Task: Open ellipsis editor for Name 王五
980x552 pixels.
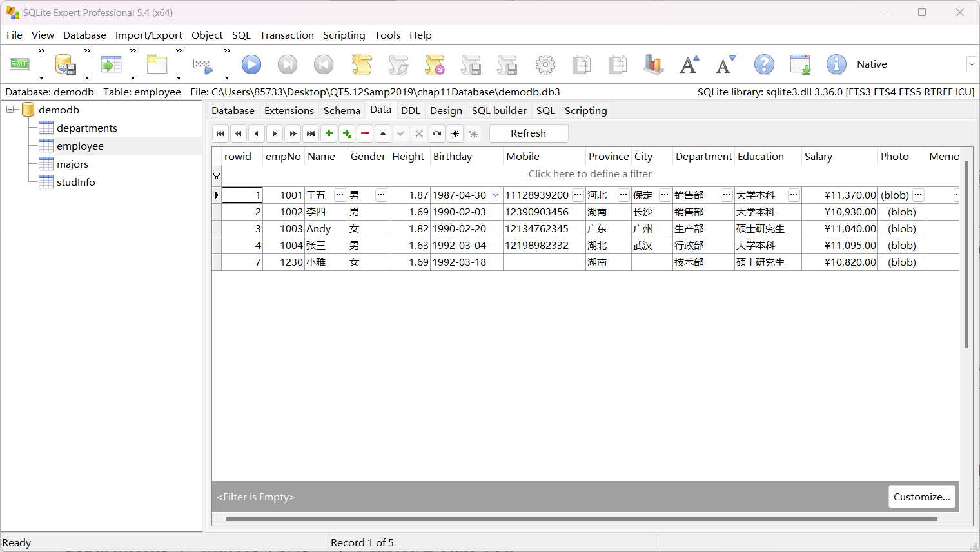Action: coord(339,195)
